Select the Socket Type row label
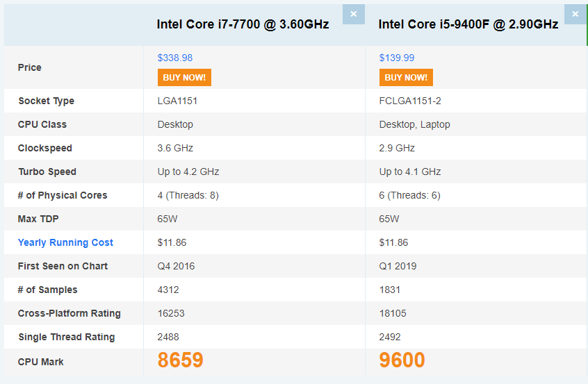 pyautogui.click(x=47, y=101)
